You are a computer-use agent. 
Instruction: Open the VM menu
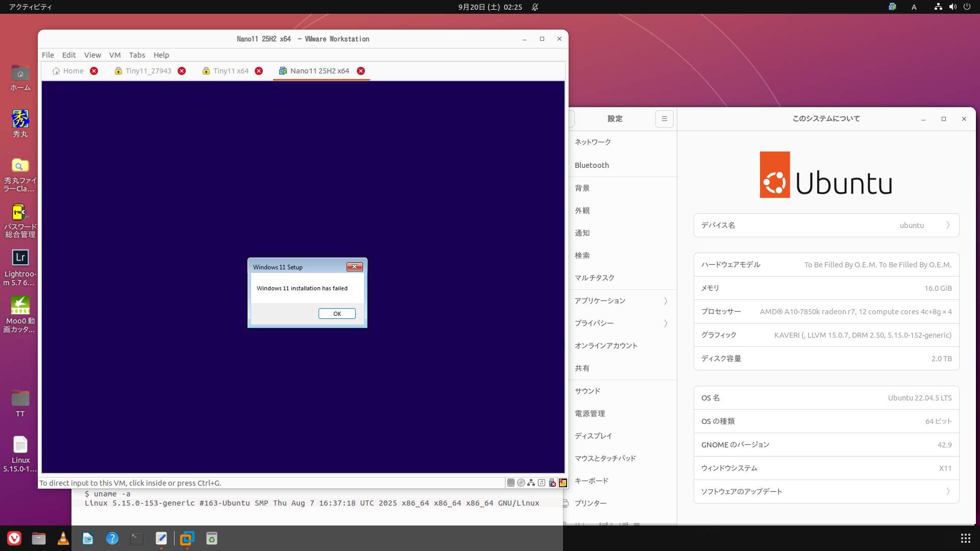pyautogui.click(x=115, y=55)
